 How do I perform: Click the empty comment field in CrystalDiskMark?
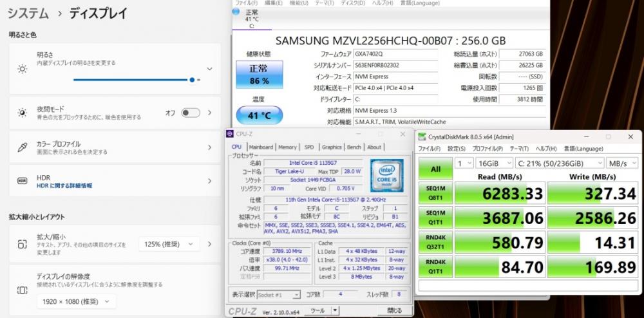[528, 286]
